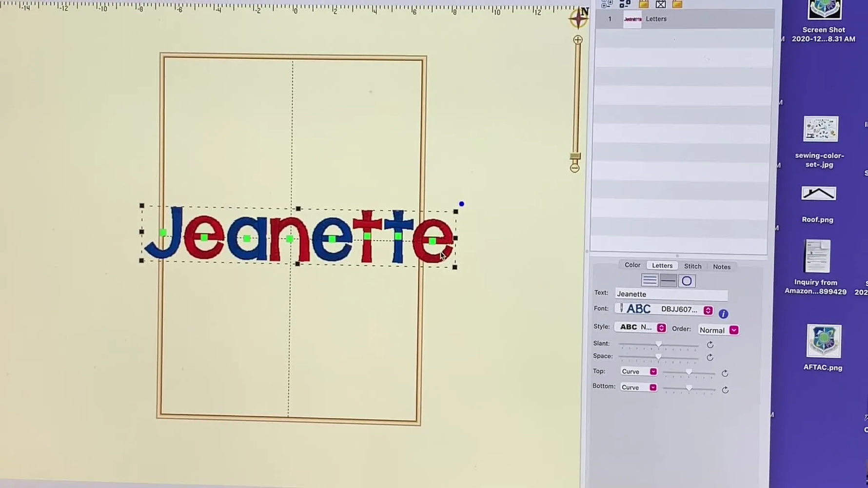The image size is (868, 488).
Task: Reset the Bottom curve amount
Action: [725, 390]
